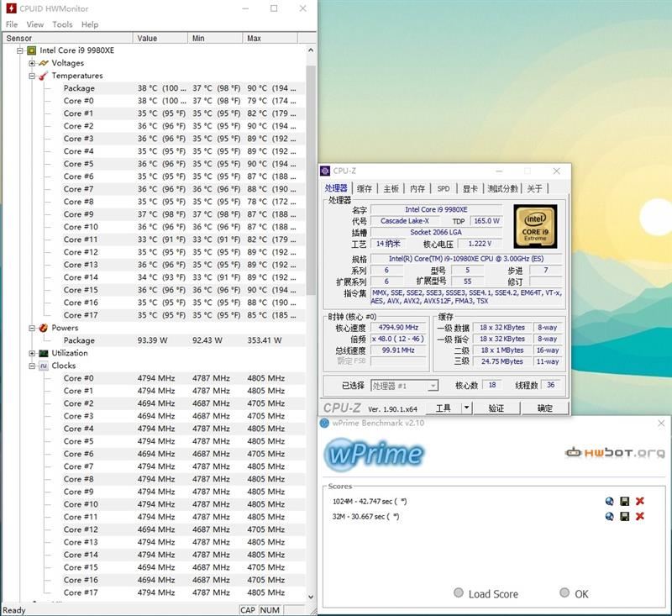Collapse the Powers tree node
The image size is (672, 616).
[x=32, y=328]
